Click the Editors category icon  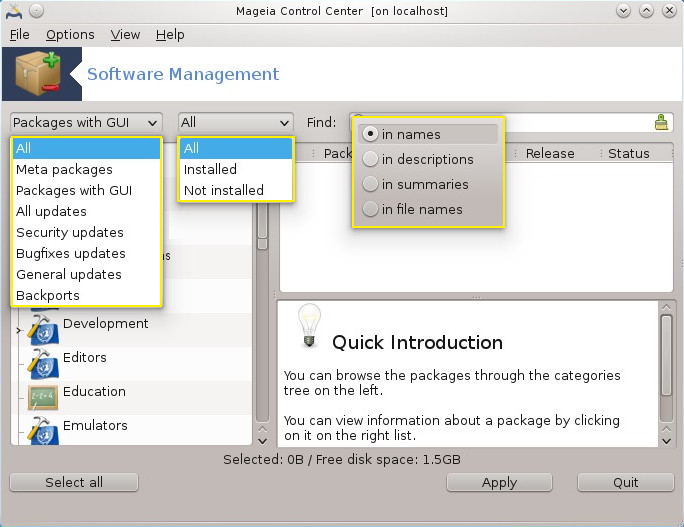(43, 364)
